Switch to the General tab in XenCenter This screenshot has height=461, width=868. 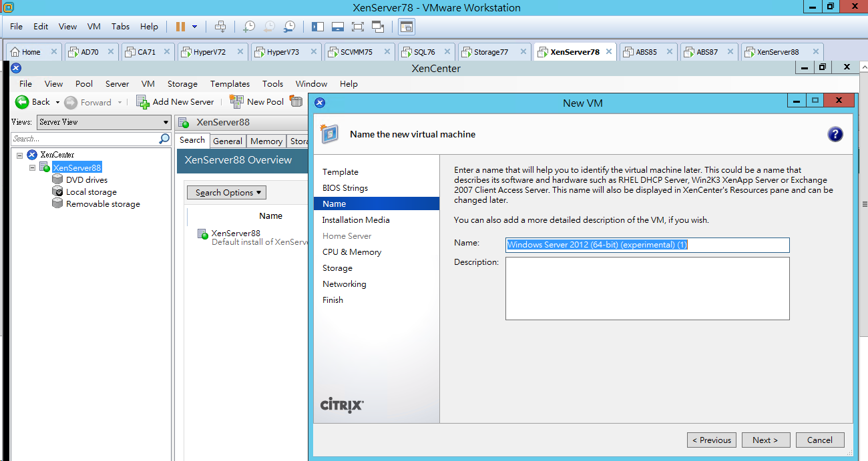point(228,141)
